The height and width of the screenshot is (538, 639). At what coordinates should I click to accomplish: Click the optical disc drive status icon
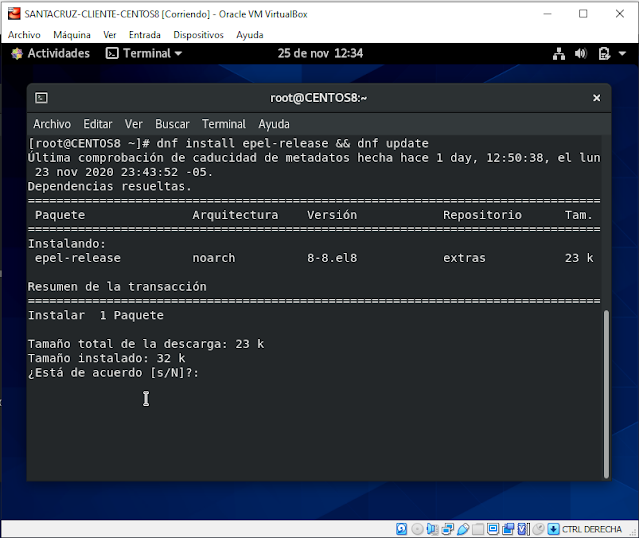(x=417, y=529)
